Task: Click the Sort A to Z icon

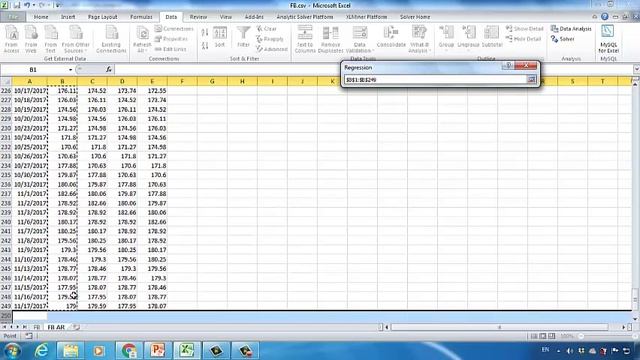Action: pyautogui.click(x=205, y=32)
